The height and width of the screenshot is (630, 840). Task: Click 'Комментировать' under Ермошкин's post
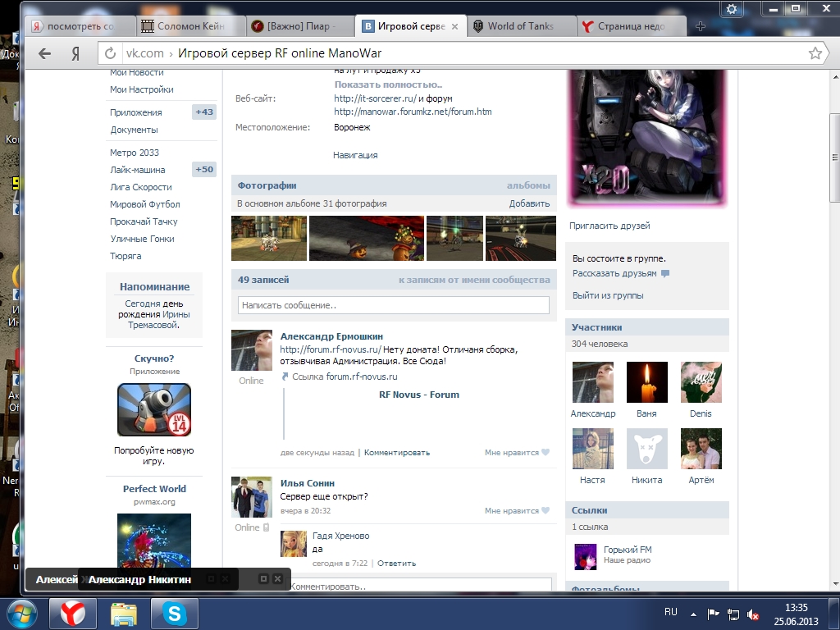coord(397,453)
